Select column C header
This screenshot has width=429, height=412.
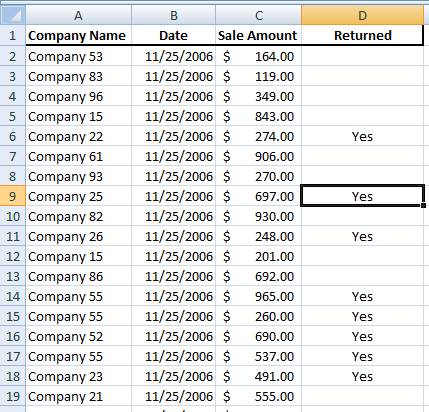click(x=259, y=15)
